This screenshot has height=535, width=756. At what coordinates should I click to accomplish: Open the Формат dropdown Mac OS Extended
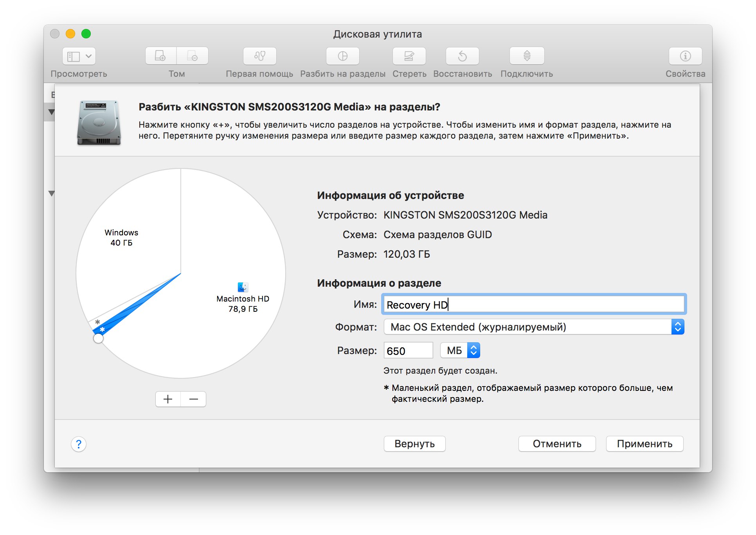[534, 327]
